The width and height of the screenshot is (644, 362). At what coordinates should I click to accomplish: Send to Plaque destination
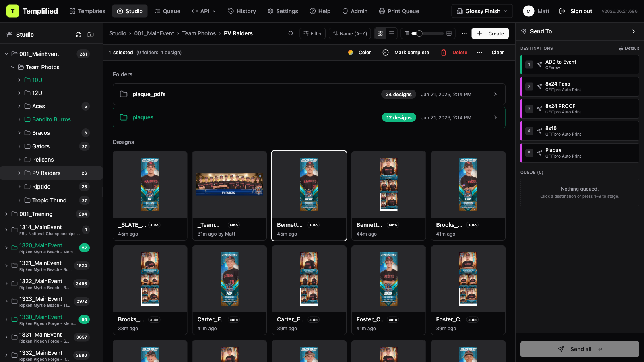580,153
